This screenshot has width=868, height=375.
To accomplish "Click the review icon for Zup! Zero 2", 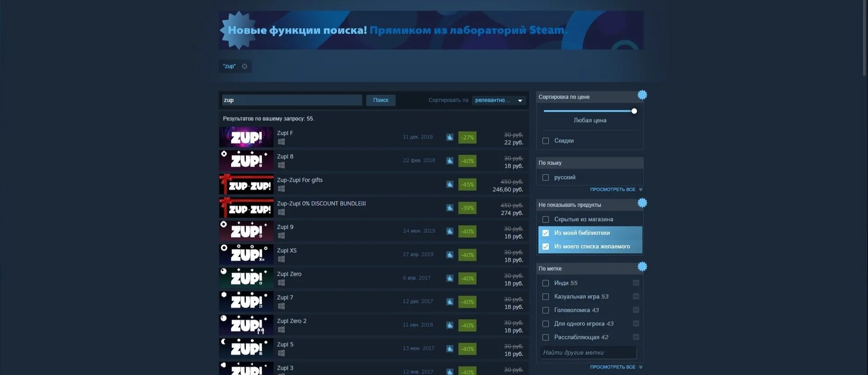I will coord(450,325).
